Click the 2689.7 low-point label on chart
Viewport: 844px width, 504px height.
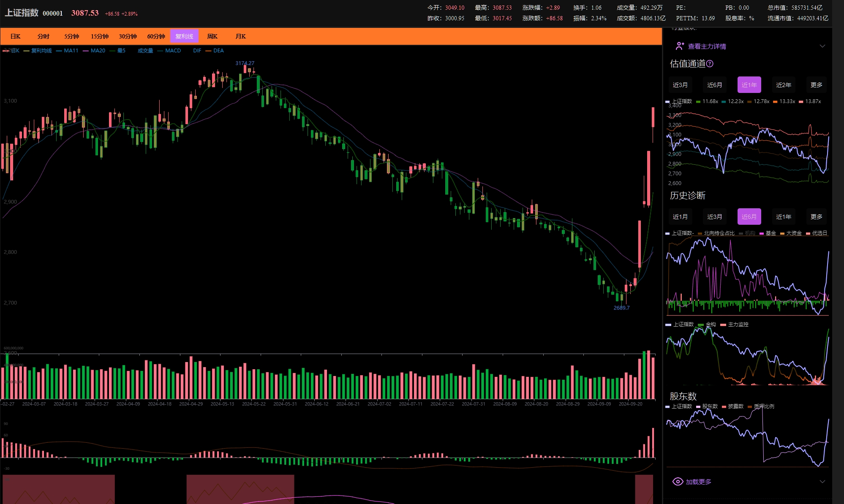pos(621,308)
